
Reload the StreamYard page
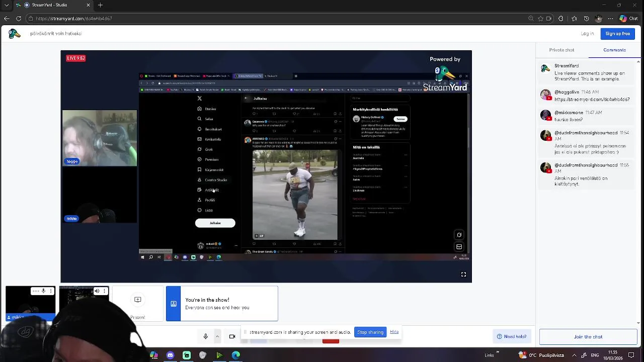click(19, 19)
